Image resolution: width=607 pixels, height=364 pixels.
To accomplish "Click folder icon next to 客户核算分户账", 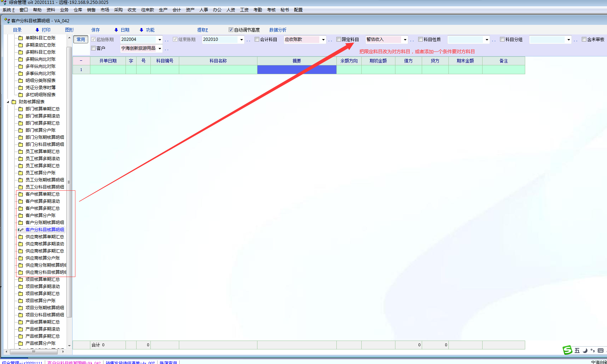I will coord(21,216).
